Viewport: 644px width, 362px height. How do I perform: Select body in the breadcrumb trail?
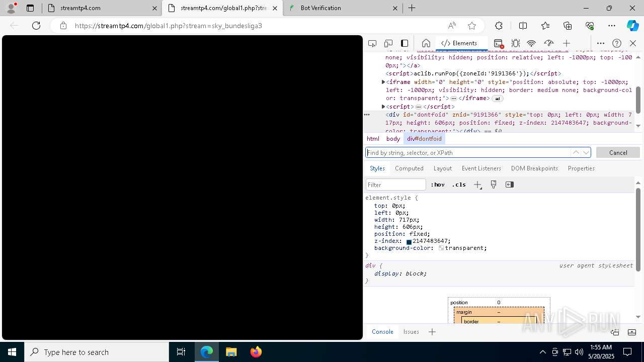[x=393, y=139]
